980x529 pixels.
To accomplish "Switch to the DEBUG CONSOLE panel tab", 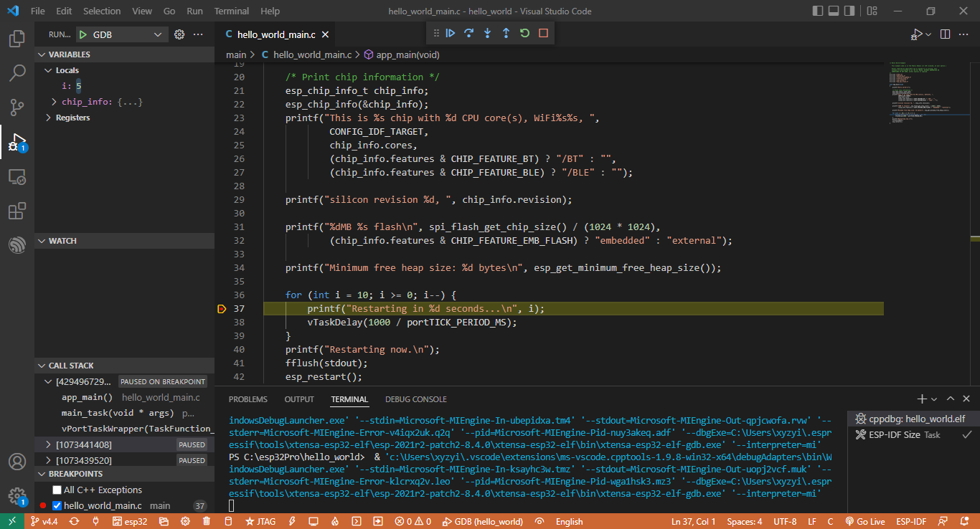I will (416, 399).
